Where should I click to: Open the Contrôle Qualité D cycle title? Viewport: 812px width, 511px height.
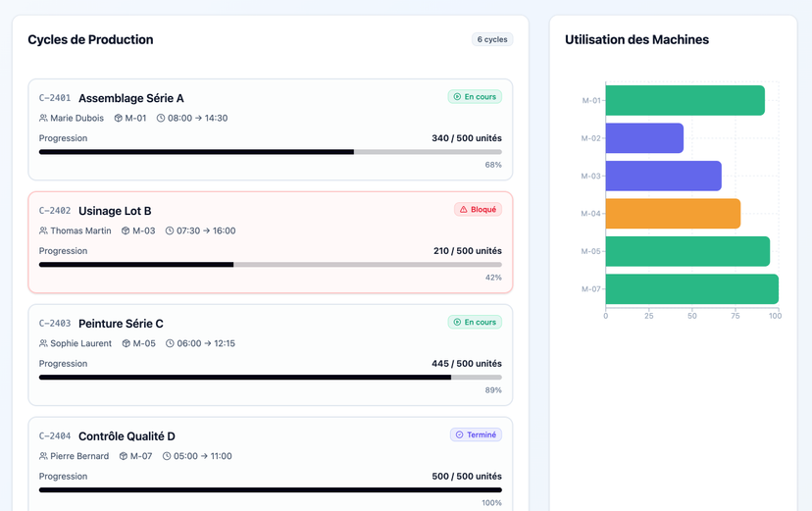(x=127, y=436)
